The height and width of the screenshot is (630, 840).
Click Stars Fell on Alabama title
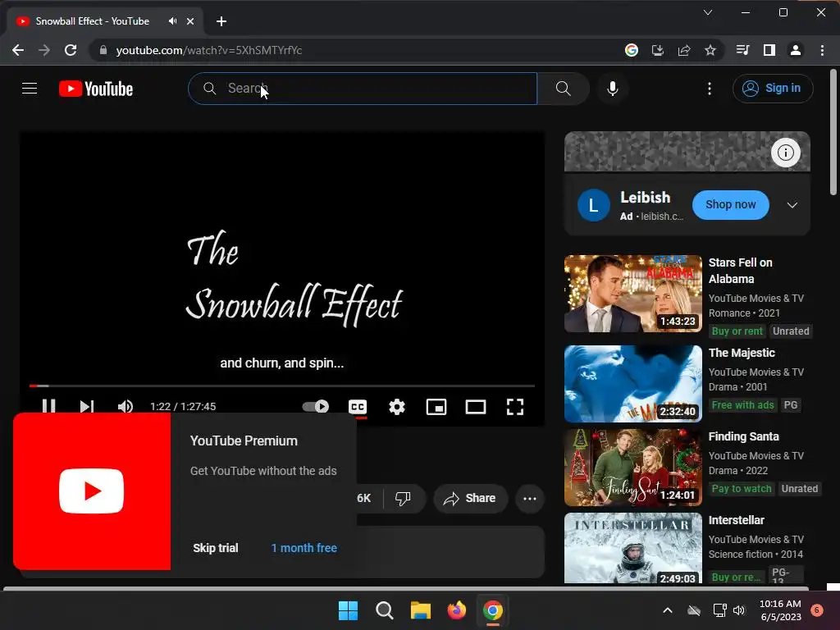pos(741,271)
